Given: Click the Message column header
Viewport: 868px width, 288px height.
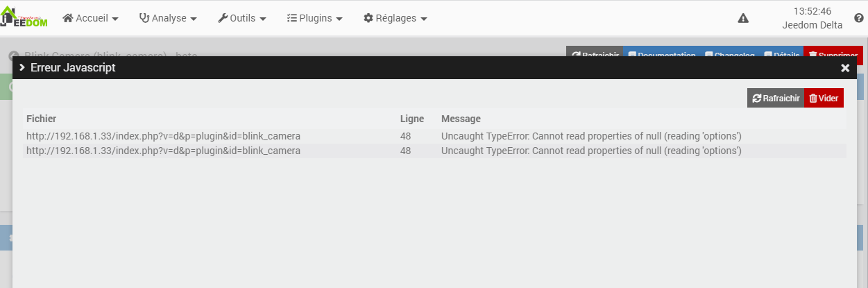Looking at the screenshot, I should point(461,119).
